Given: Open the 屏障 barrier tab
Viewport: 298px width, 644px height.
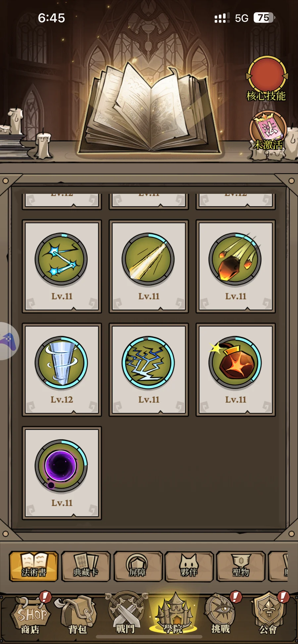Looking at the screenshot, I should [x=138, y=566].
